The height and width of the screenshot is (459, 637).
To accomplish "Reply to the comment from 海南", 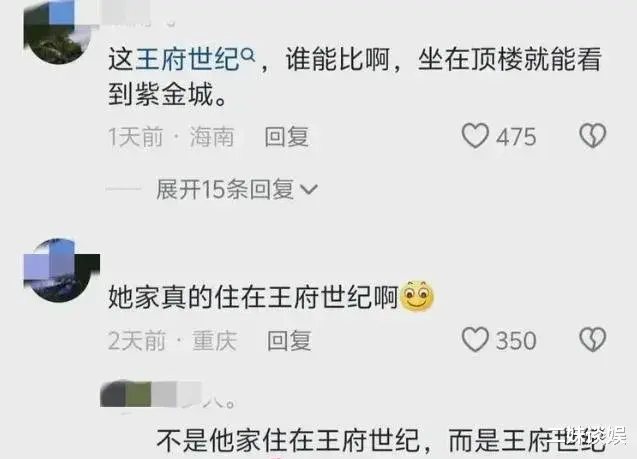I will tap(286, 136).
